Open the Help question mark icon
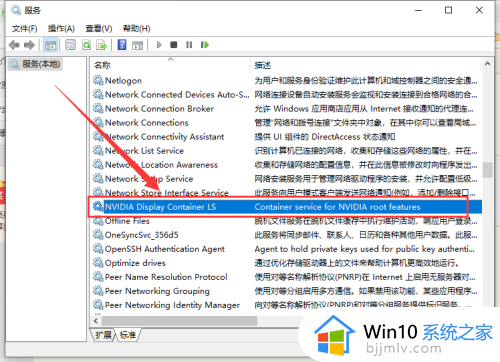This screenshot has width=500, height=362. coord(122,45)
